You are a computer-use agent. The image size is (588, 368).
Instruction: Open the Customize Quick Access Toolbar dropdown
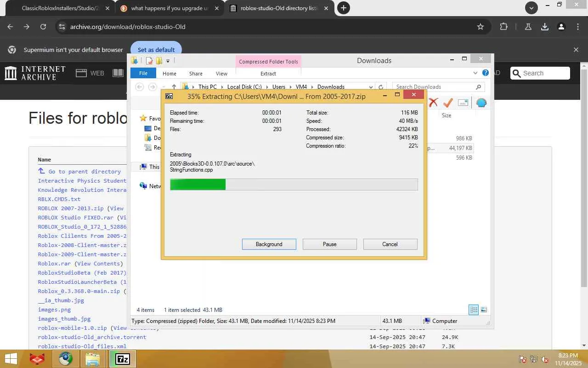(168, 61)
